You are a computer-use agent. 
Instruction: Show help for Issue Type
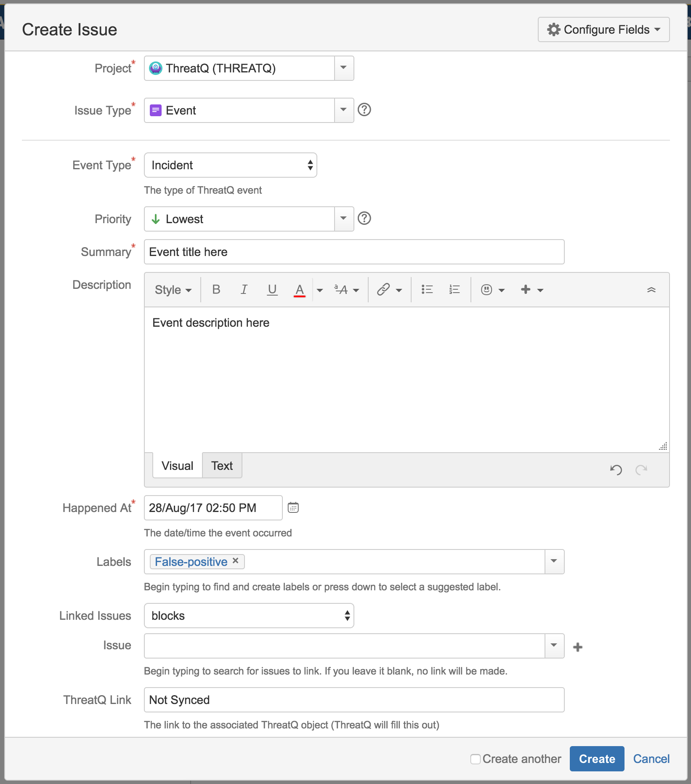364,110
